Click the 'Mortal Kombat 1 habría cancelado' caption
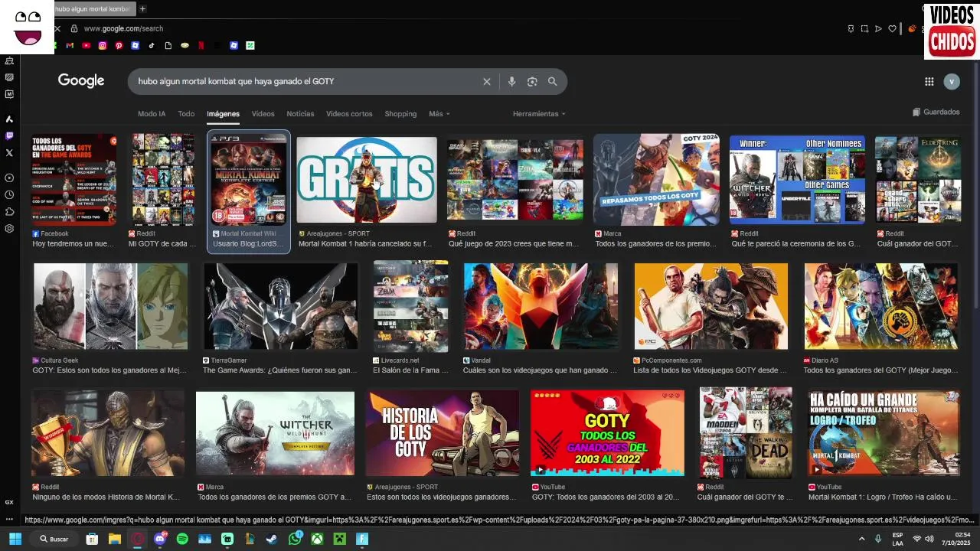Screen dimensions: 980x551 [x=365, y=244]
